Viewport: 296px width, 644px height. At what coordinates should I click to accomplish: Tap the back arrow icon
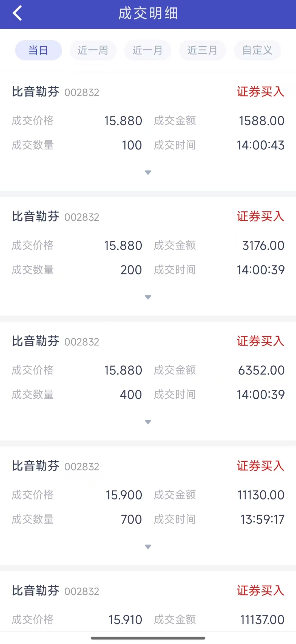point(17,13)
